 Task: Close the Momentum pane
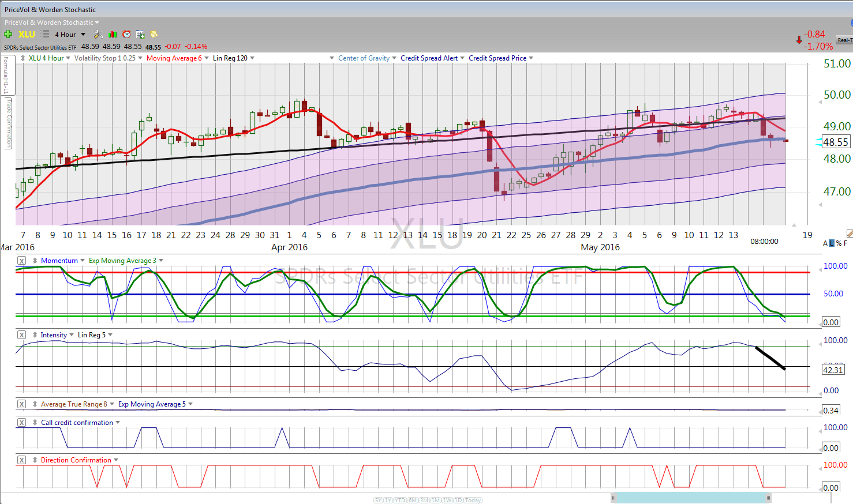(x=21, y=261)
